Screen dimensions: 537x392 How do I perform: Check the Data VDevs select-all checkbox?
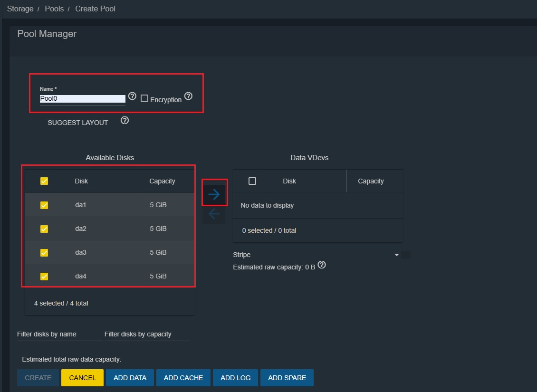coord(252,181)
